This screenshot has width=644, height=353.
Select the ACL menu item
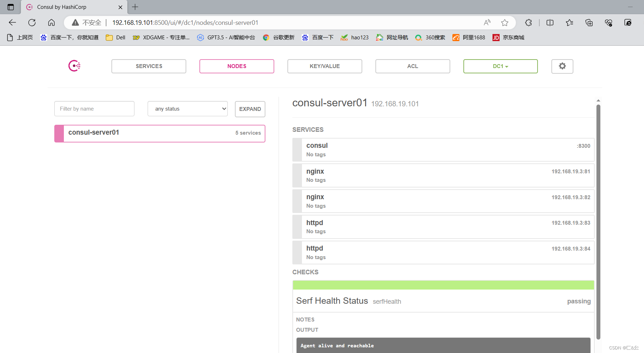pos(412,66)
